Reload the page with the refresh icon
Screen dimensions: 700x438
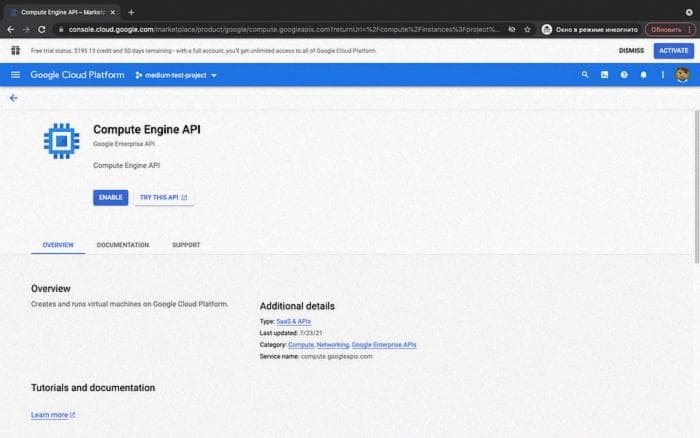(x=42, y=29)
